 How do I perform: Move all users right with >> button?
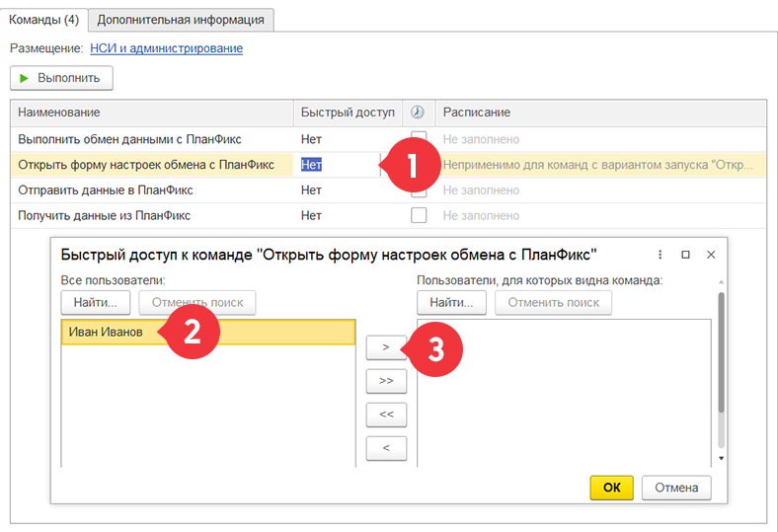(386, 381)
